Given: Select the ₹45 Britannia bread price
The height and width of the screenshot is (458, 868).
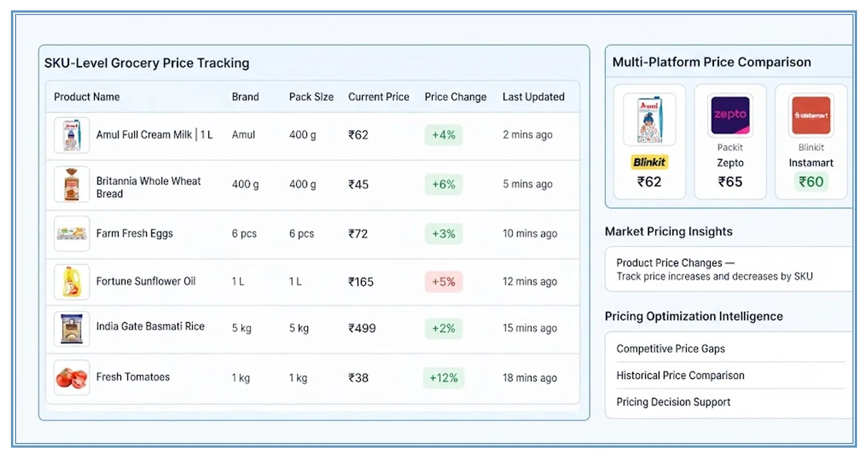Looking at the screenshot, I should click(358, 184).
